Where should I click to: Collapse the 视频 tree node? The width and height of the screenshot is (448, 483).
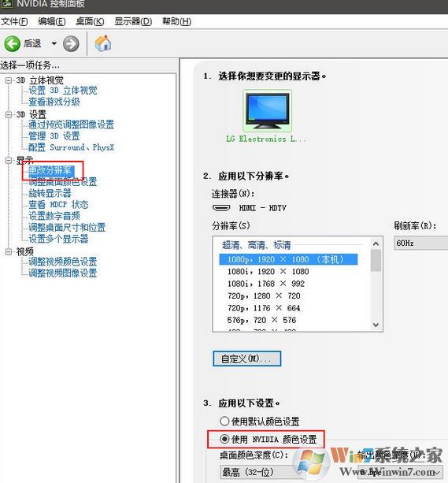click(x=9, y=251)
